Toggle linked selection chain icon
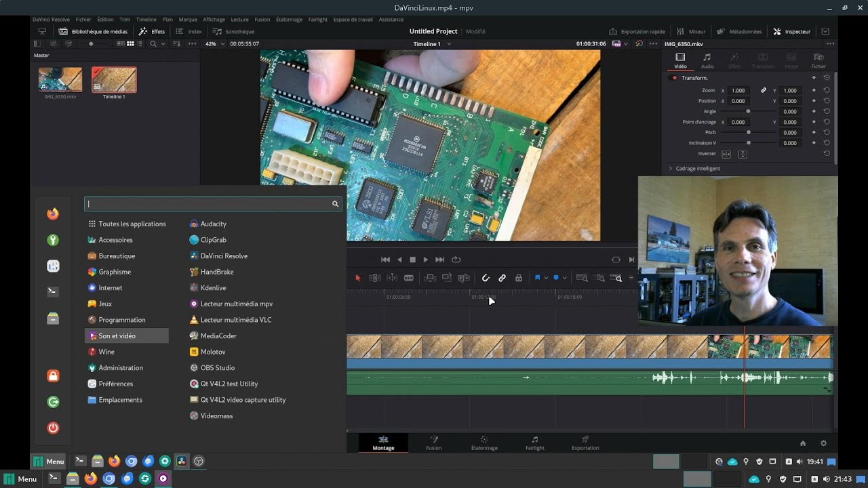This screenshot has height=488, width=868. tap(502, 278)
